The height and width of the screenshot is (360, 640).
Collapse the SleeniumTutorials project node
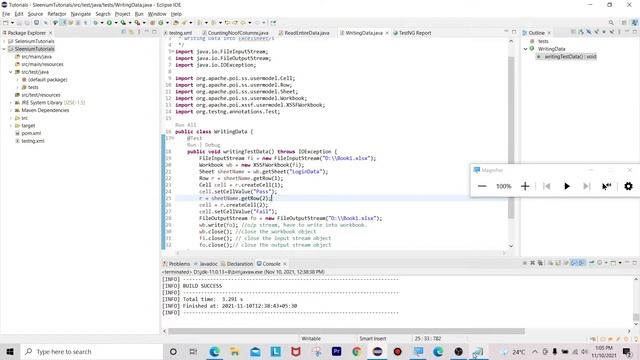[x=4, y=49]
